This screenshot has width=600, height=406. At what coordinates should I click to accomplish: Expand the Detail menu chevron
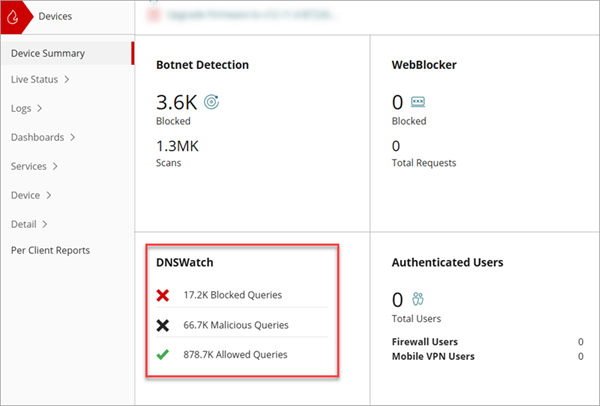45,224
